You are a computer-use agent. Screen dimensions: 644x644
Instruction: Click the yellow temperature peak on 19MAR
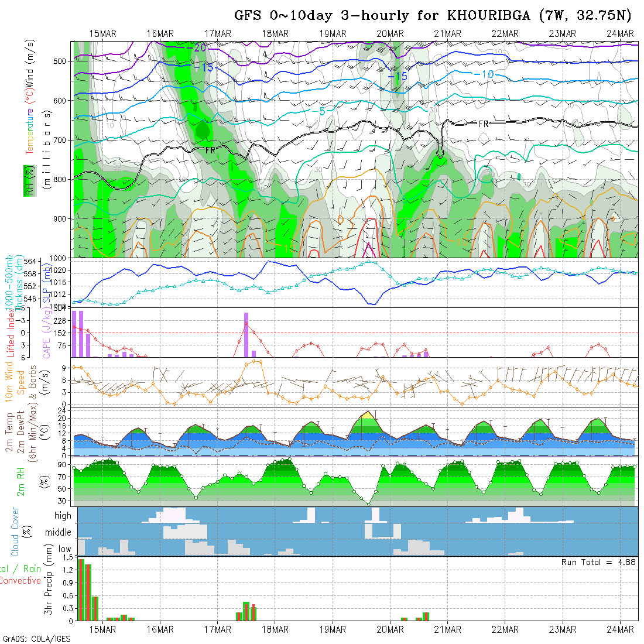pyautogui.click(x=368, y=415)
